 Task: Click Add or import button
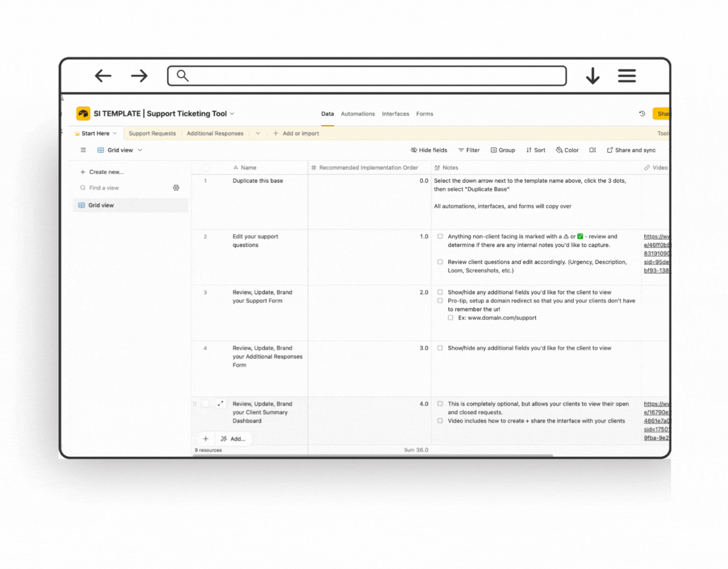(296, 134)
